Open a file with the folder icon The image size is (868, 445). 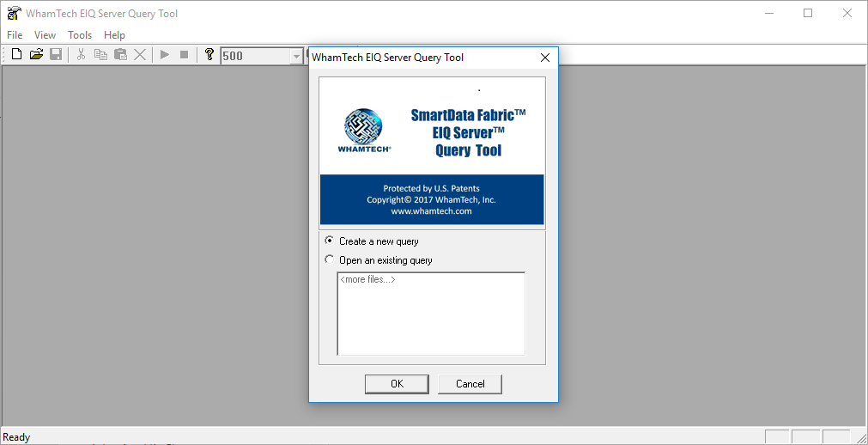point(36,55)
